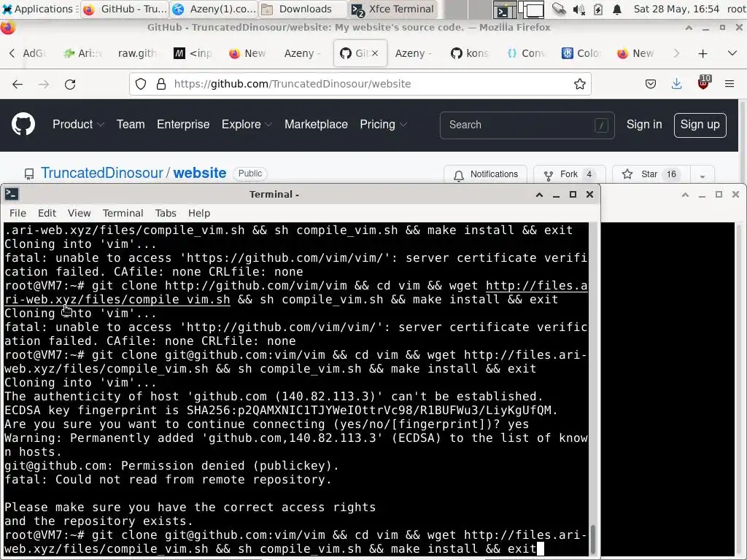Open the TruncatedDinosour owner link

click(102, 173)
